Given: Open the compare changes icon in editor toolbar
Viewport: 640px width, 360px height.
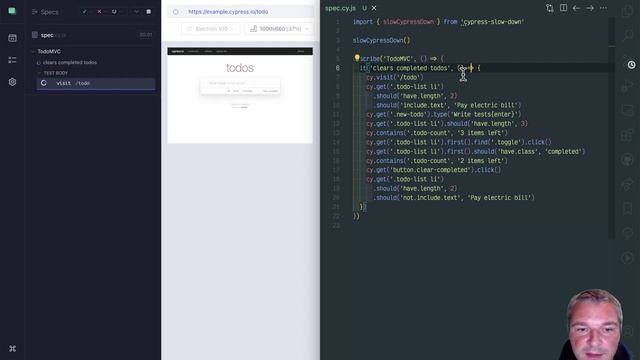Looking at the screenshot, I should (x=550, y=8).
